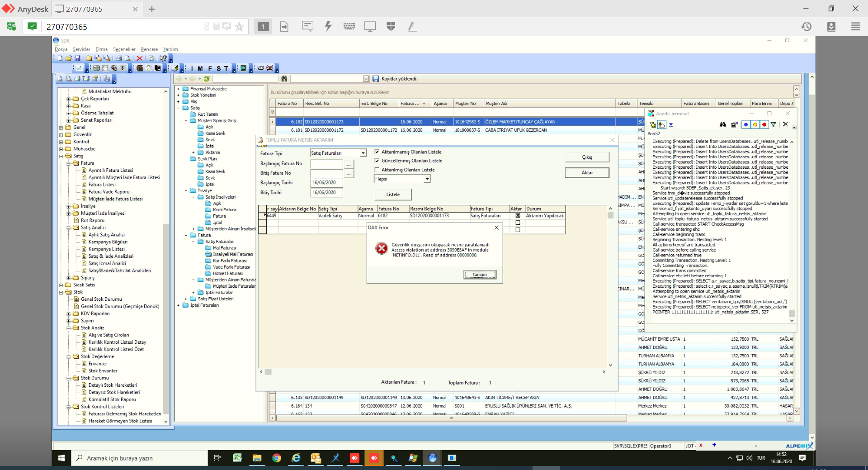The image size is (868, 470).
Task: Click the red X delete toolbar icon
Action: click(139, 58)
